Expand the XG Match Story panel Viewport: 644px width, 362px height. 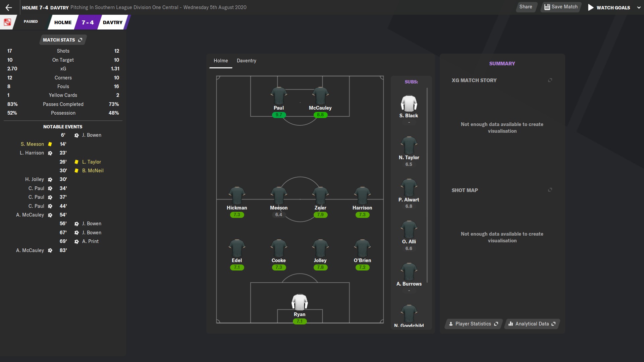coord(550,80)
